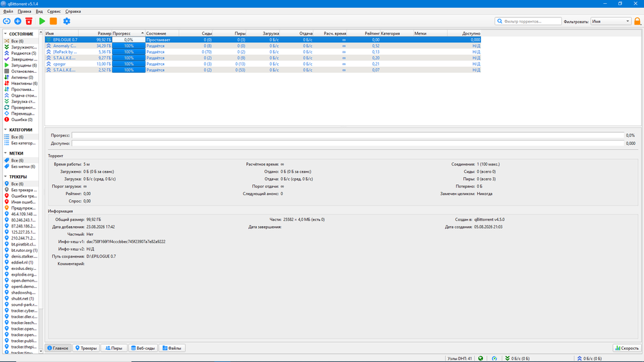Select the EPILOGUE 0.7 torrent row
Viewport: 644px width, 362px height.
pos(263,40)
